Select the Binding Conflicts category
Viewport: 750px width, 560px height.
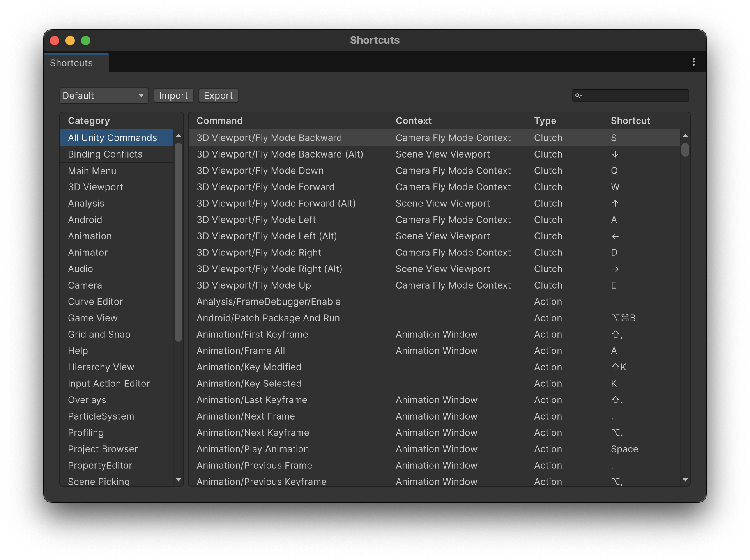coord(105,154)
